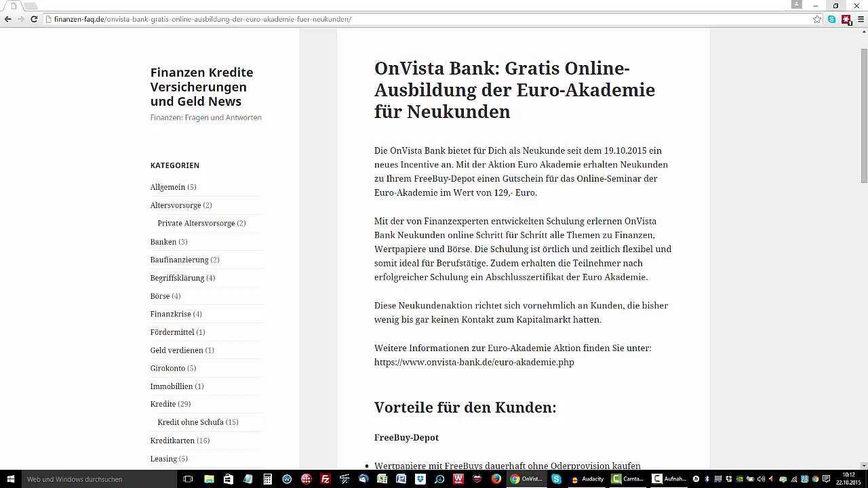Open the notification center icon
Screen dimensions: 868x488
[x=826, y=479]
